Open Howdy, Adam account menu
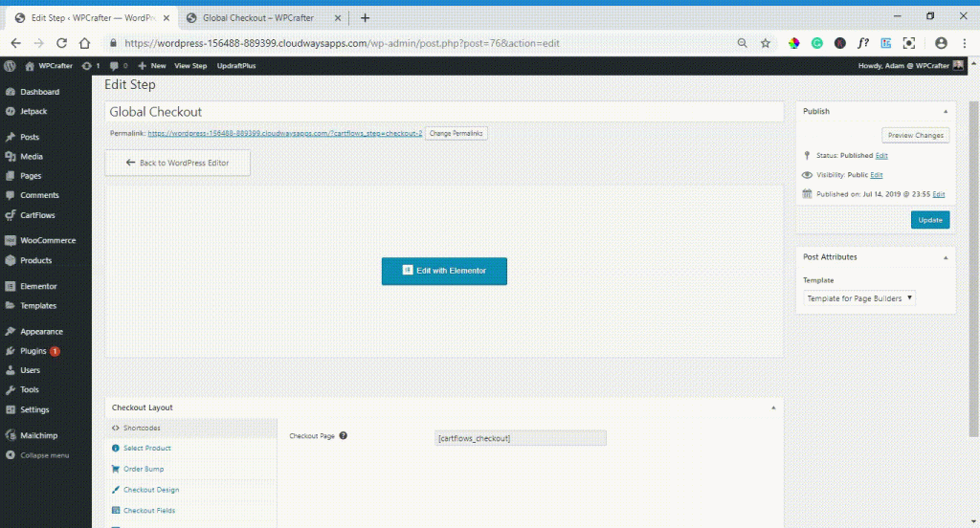 910,66
